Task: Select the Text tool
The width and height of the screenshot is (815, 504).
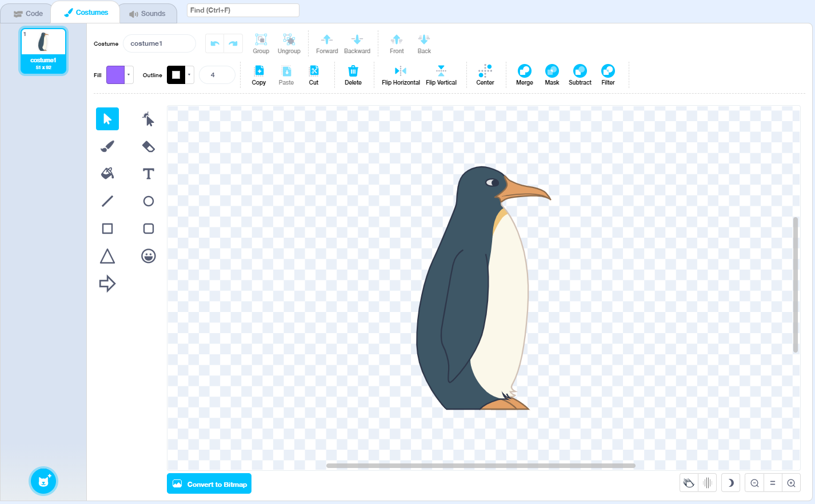Action: click(148, 174)
